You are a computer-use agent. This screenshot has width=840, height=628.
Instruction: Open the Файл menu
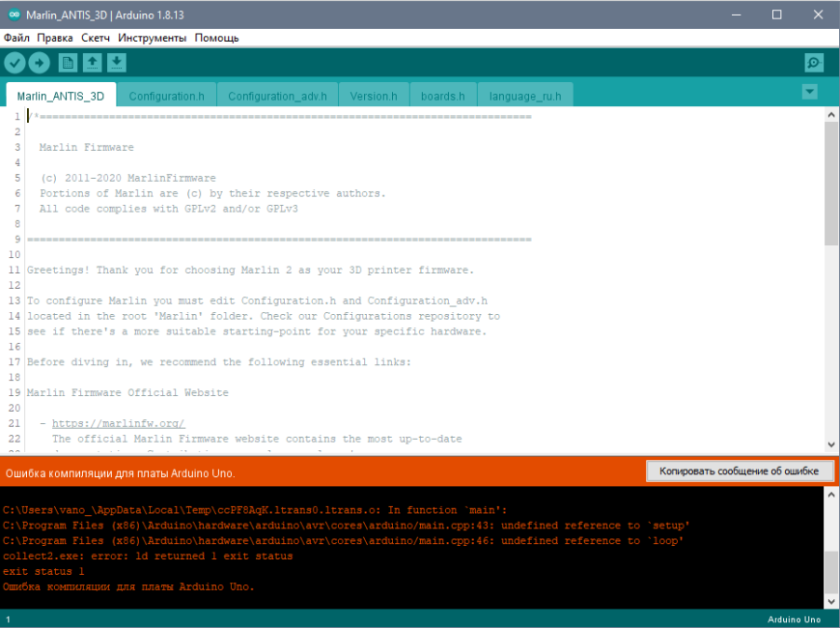(x=16, y=38)
